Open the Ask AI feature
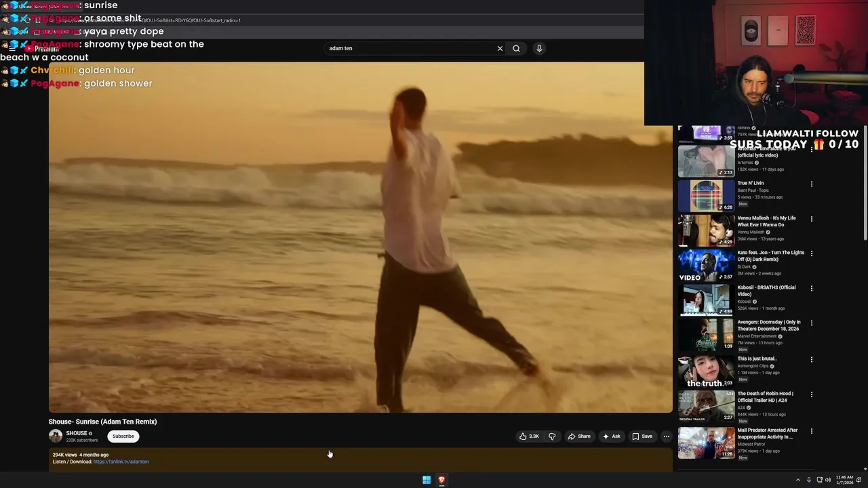 click(611, 436)
